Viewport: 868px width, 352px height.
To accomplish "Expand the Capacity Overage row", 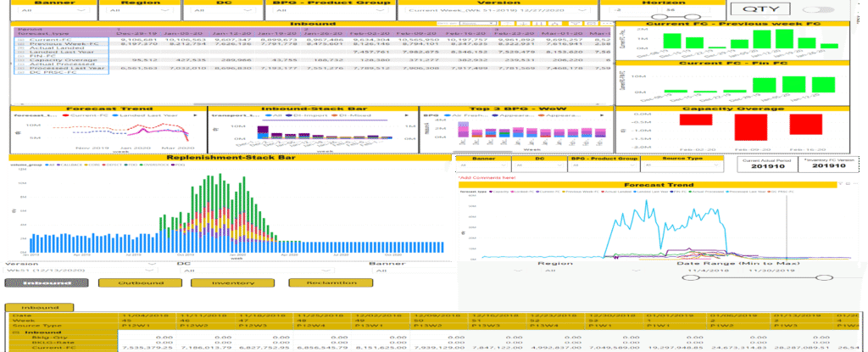I will click(20, 60).
